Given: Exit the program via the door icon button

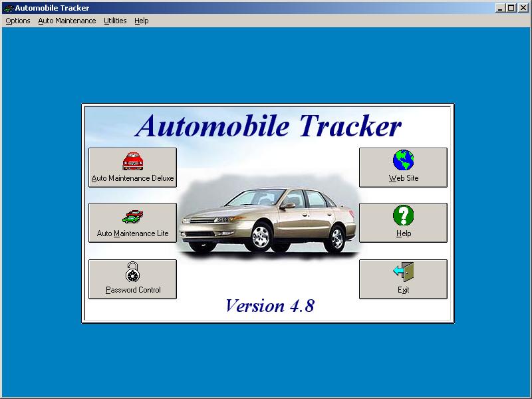Looking at the screenshot, I should tap(403, 279).
